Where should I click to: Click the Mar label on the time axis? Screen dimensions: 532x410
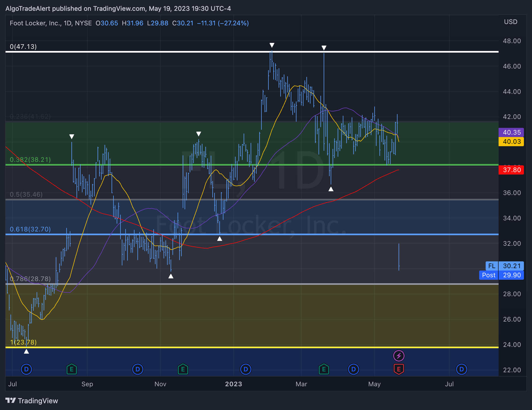pyautogui.click(x=301, y=384)
